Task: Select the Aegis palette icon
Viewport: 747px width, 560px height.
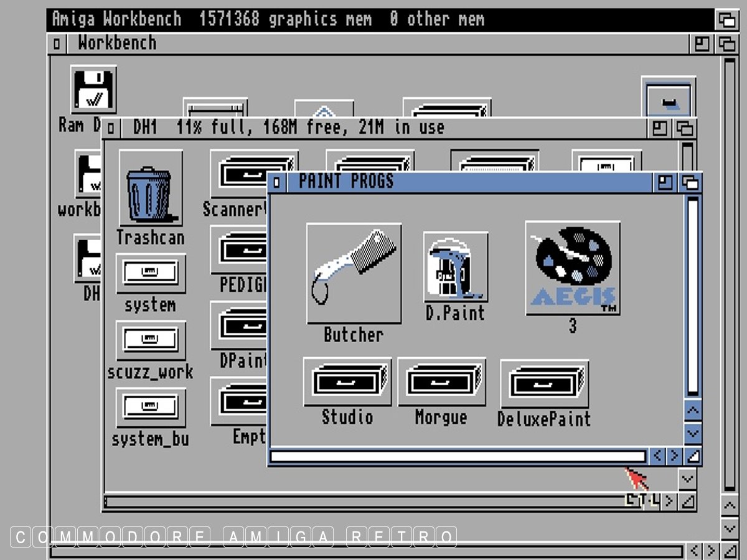Action: 572,268
